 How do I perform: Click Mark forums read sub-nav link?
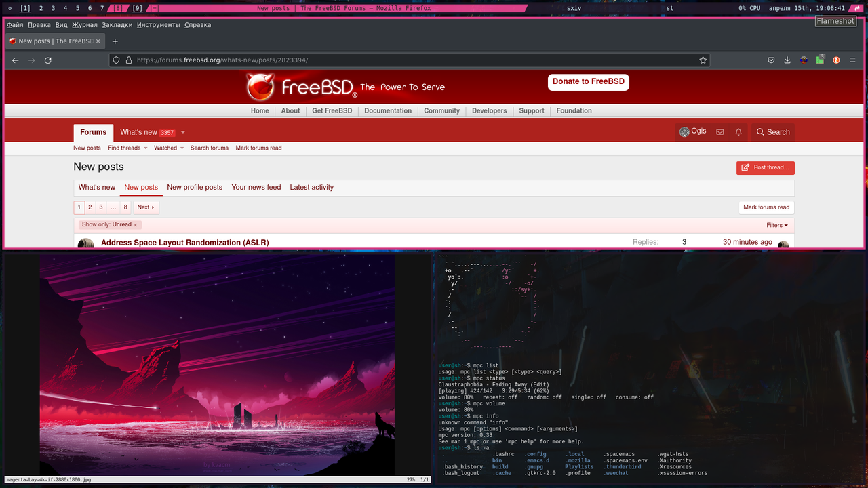258,148
